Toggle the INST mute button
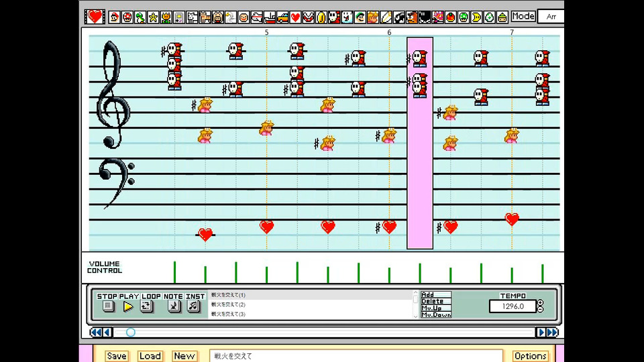The height and width of the screenshot is (362, 644). pyautogui.click(x=193, y=306)
